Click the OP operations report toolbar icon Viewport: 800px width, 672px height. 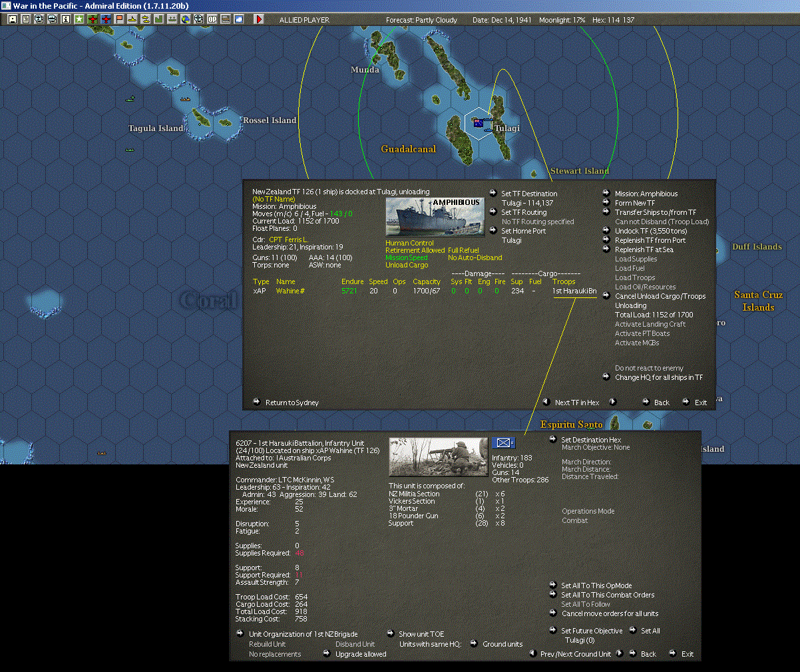tap(212, 19)
